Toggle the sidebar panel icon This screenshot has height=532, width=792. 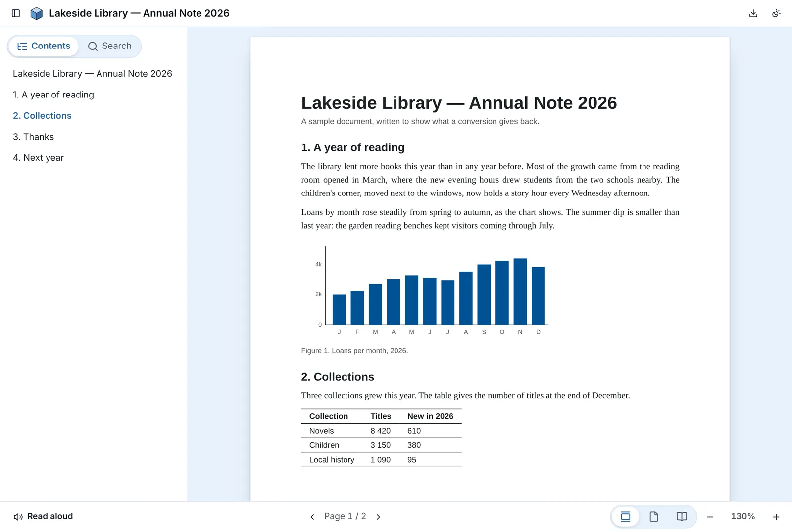(16, 13)
